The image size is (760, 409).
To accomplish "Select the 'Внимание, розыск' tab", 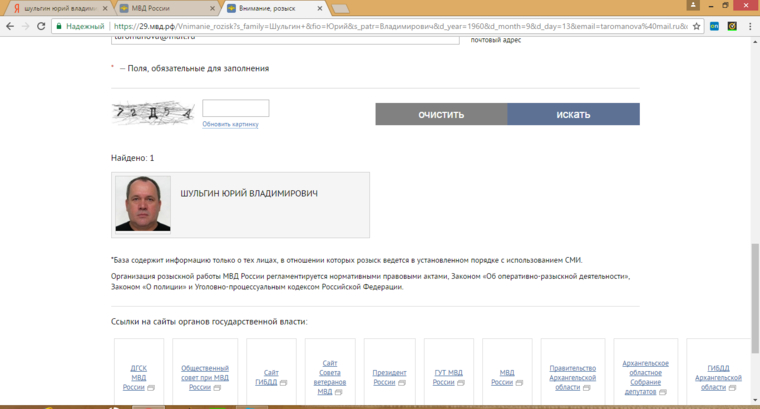I will pyautogui.click(x=274, y=8).
